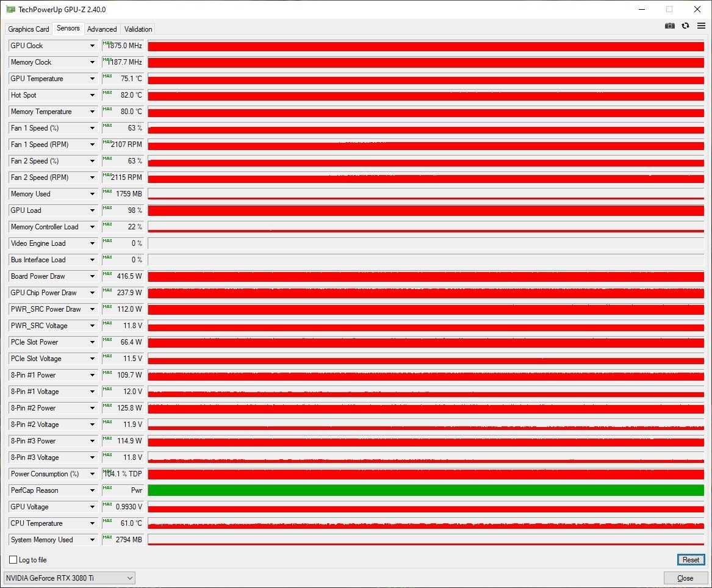Click the refresh sensors icon
The image size is (712, 588).
(x=685, y=26)
